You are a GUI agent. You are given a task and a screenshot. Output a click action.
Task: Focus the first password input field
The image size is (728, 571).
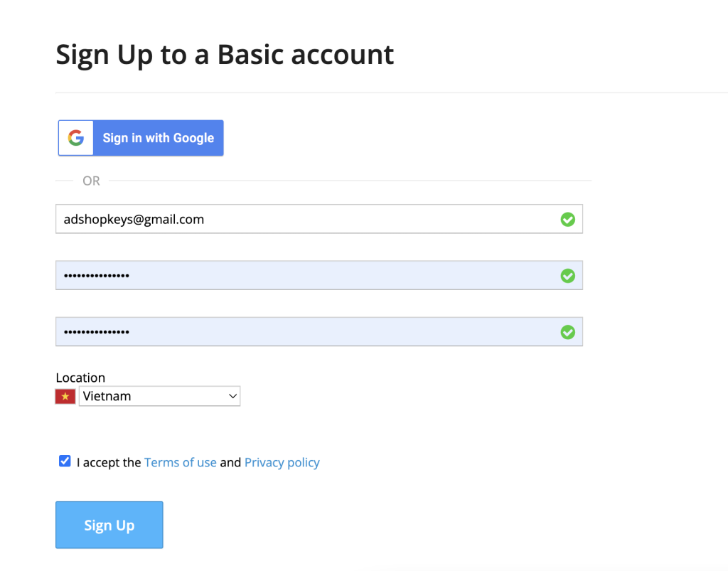point(319,275)
